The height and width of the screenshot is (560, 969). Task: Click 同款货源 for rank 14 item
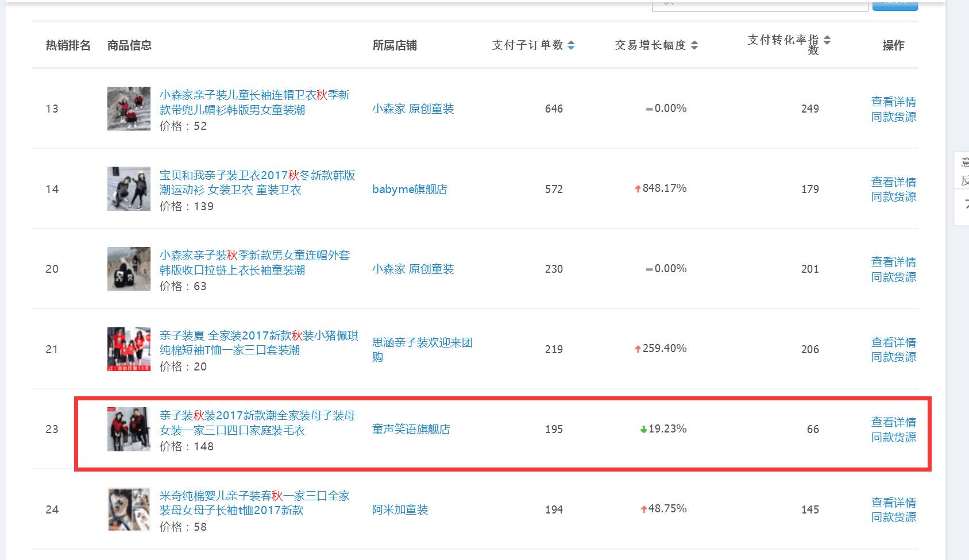point(894,196)
